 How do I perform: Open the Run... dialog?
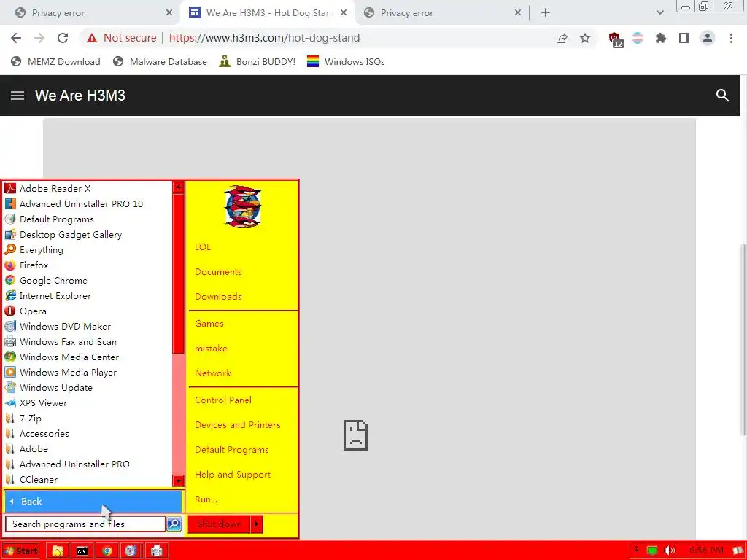coord(206,499)
